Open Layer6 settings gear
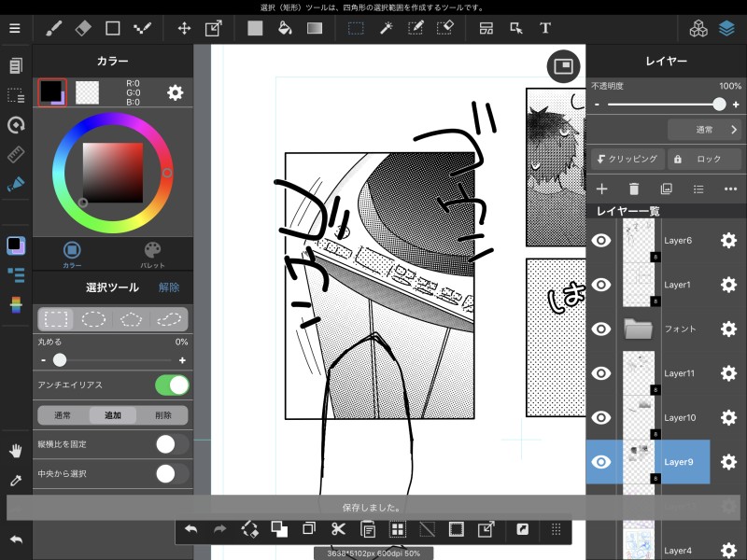 [x=728, y=241]
